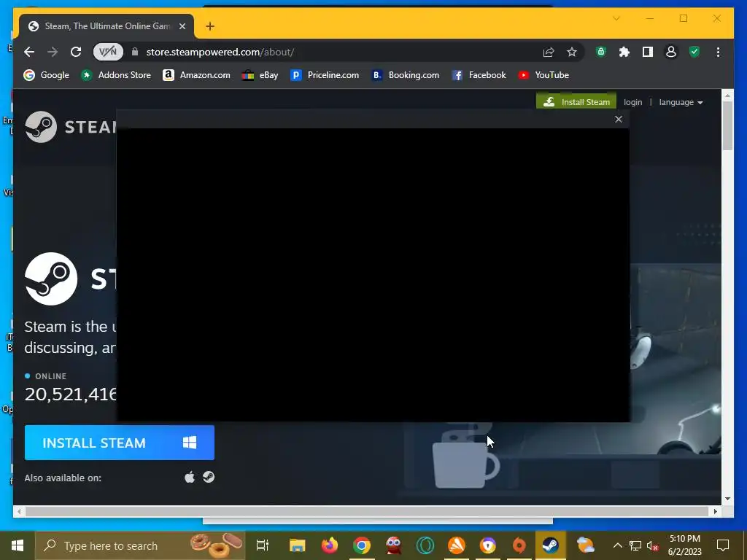Switch to Chrome on taskbar

pos(362,545)
